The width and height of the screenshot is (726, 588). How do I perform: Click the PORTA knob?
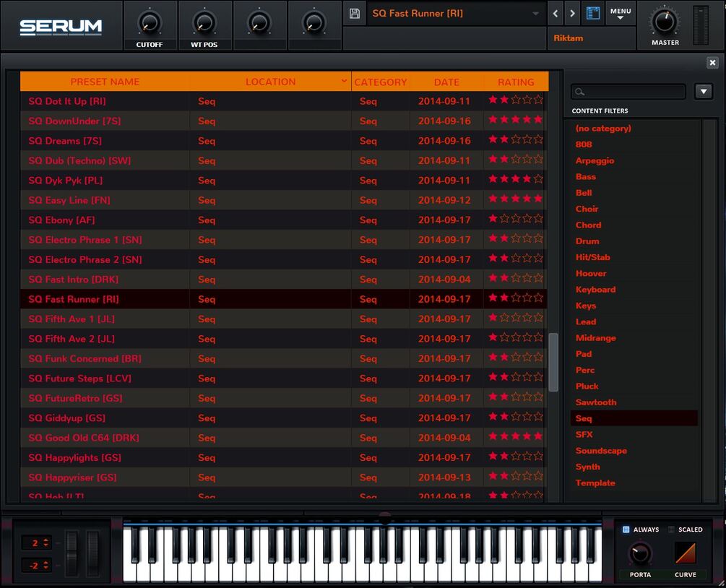(640, 553)
